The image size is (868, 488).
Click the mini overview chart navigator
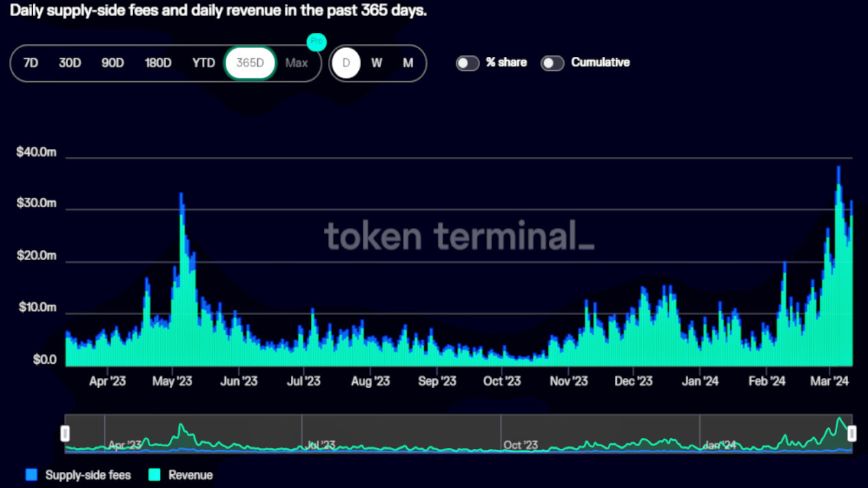(458, 433)
